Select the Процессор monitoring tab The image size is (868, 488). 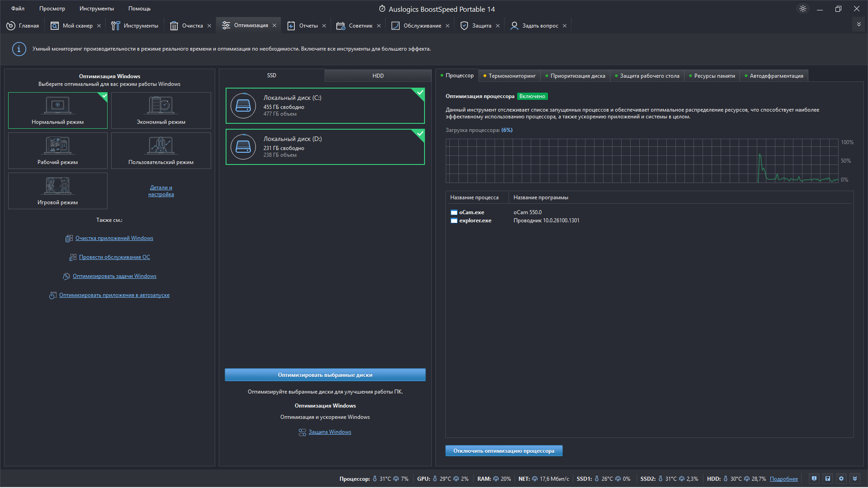[457, 75]
